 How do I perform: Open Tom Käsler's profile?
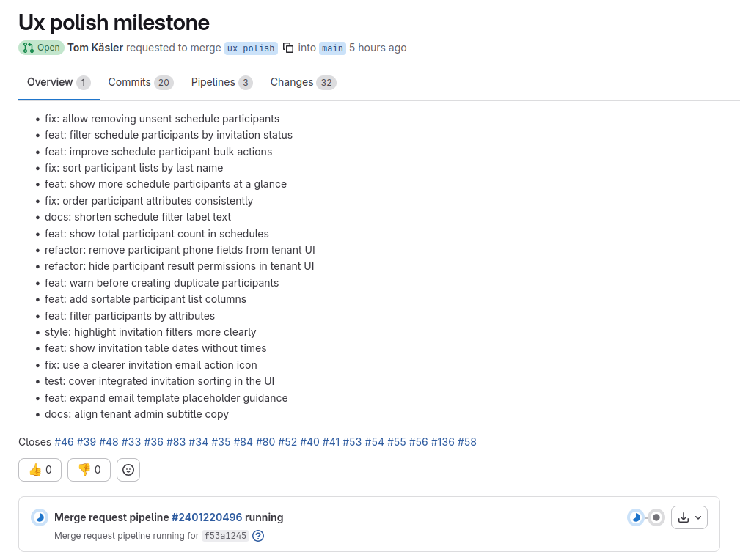coord(95,48)
